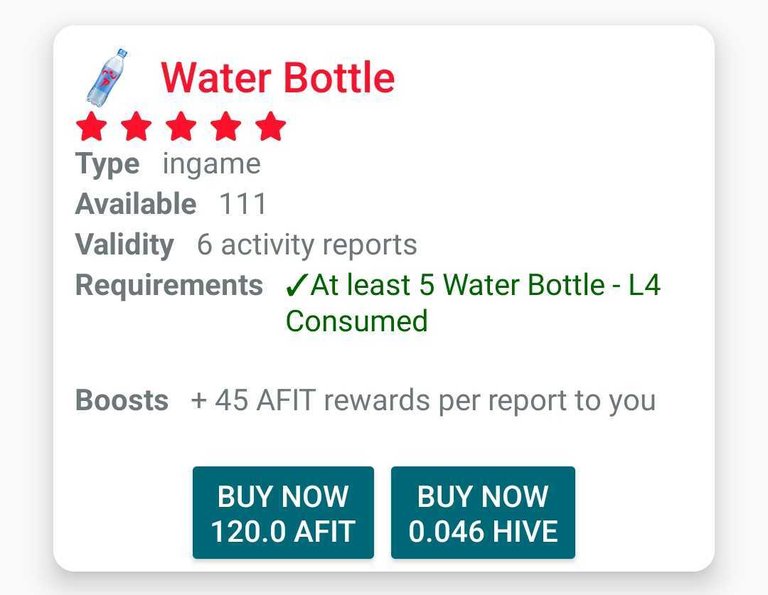Click the 'ingame' type value
This screenshot has width=768, height=595.
point(212,164)
